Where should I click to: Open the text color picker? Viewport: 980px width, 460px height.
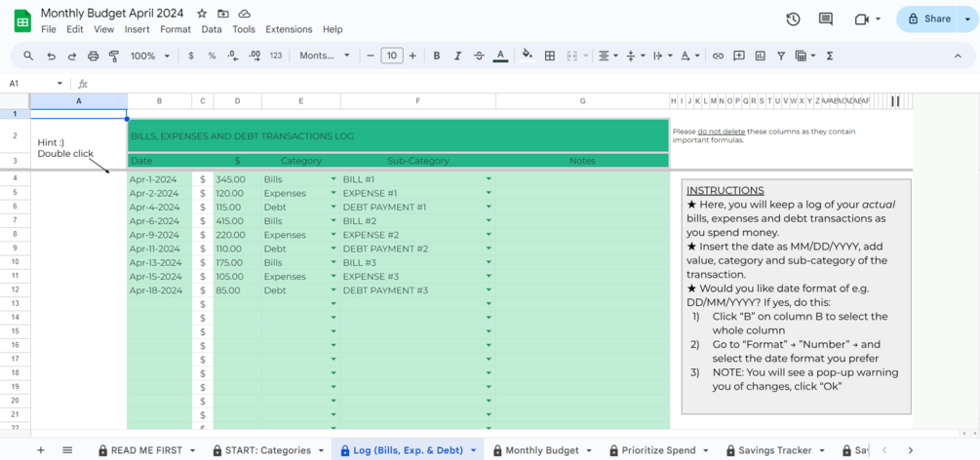[500, 56]
